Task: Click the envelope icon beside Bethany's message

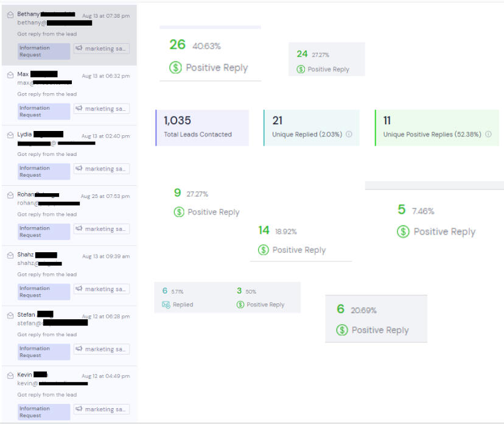Action: coord(10,15)
